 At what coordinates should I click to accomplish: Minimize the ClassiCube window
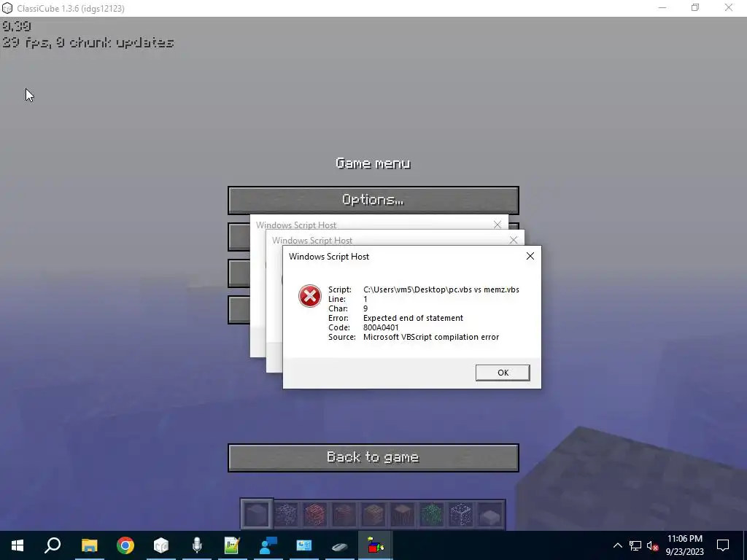[x=662, y=7]
